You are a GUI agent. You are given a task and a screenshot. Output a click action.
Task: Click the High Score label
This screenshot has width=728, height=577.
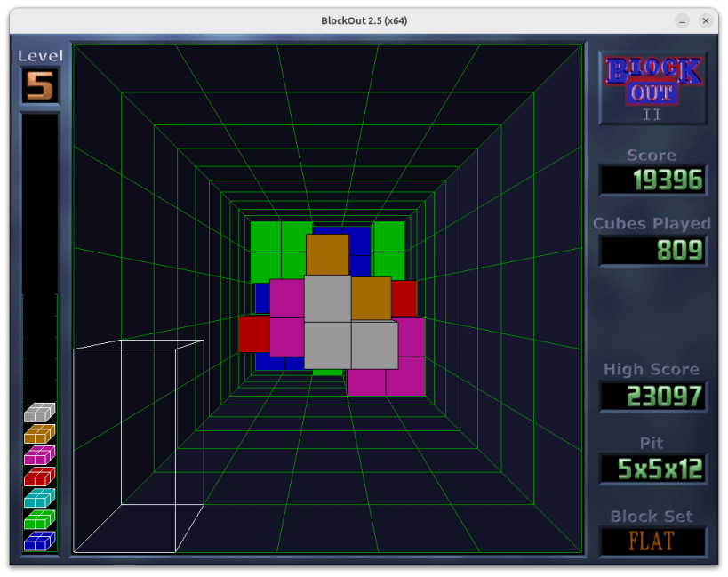(x=652, y=369)
